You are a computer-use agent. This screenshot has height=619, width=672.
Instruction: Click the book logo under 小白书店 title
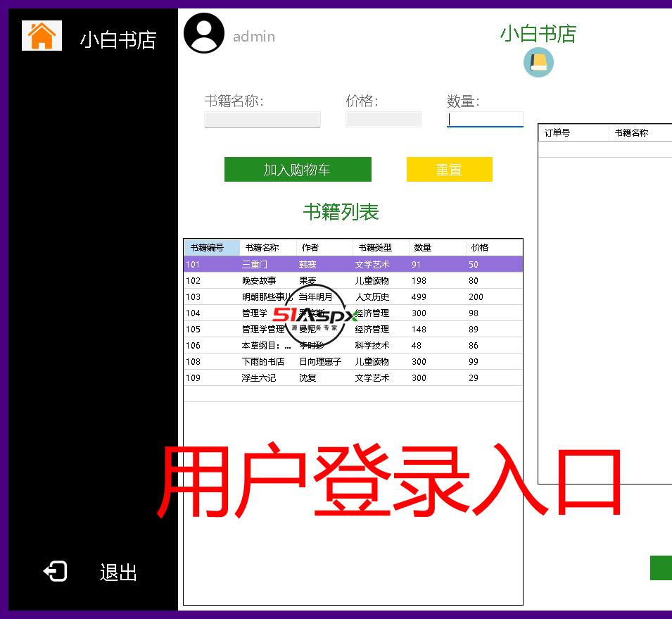(538, 63)
